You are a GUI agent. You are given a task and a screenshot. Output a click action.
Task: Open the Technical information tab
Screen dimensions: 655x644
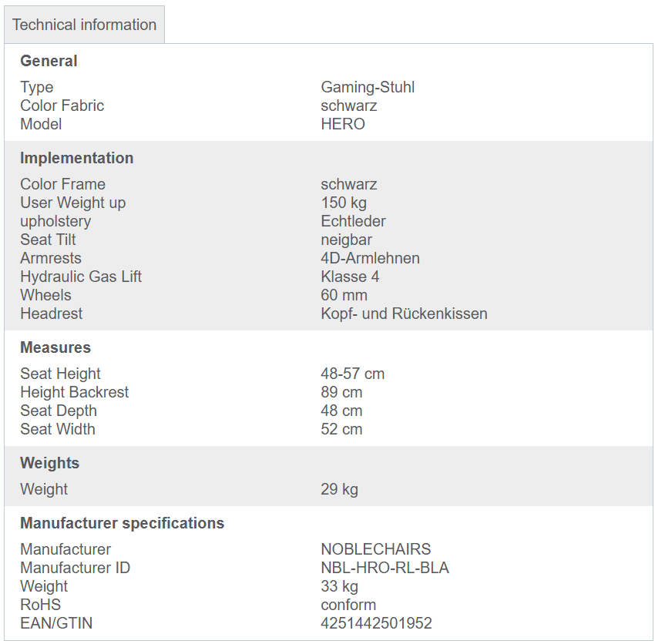pyautogui.click(x=85, y=25)
